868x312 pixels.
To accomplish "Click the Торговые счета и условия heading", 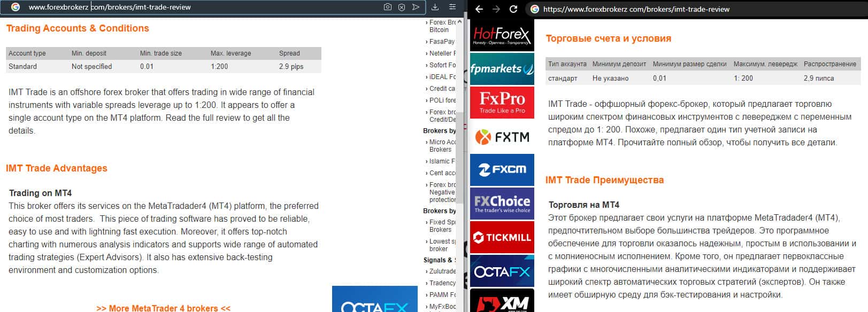I will pos(608,38).
